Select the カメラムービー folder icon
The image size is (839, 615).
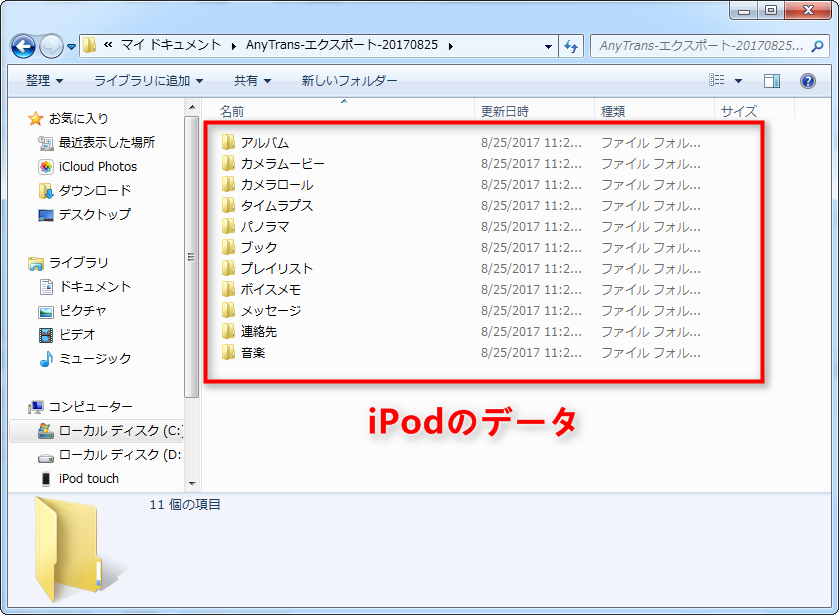coord(228,163)
